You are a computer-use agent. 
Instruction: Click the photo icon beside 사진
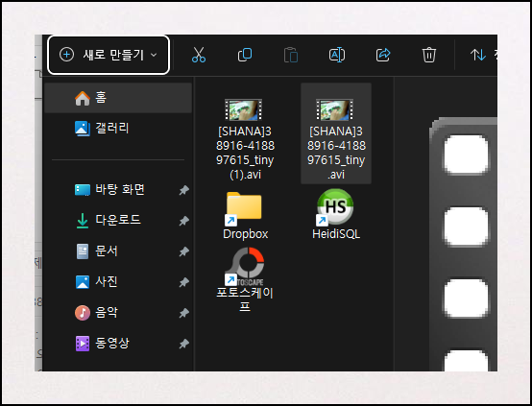click(x=83, y=282)
